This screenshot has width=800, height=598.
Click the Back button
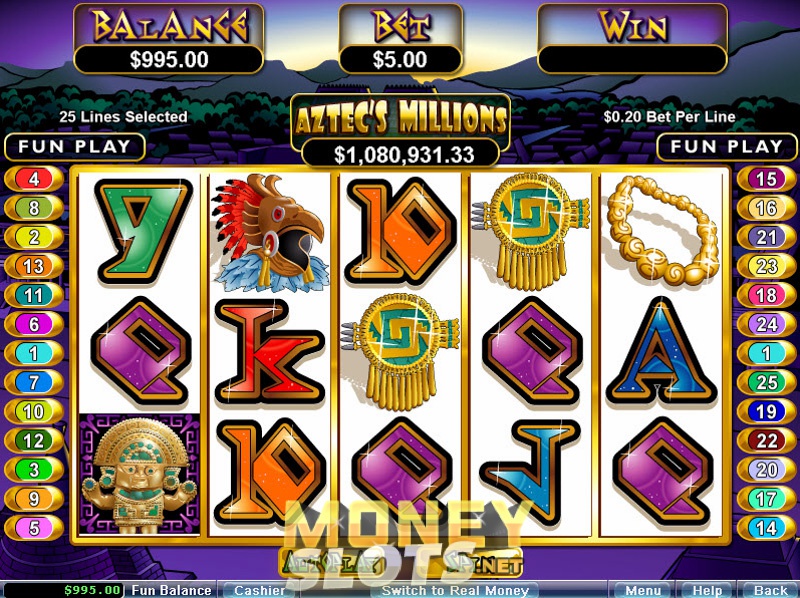pos(769,590)
